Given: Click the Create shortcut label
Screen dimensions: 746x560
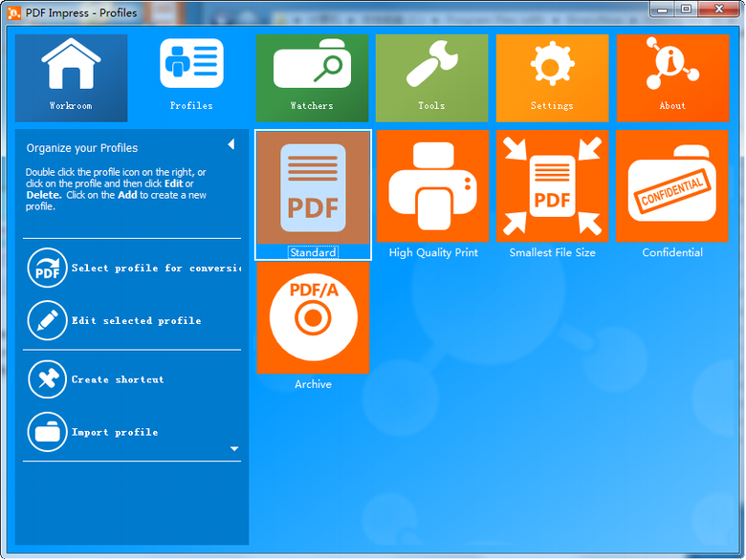Looking at the screenshot, I should (x=118, y=379).
